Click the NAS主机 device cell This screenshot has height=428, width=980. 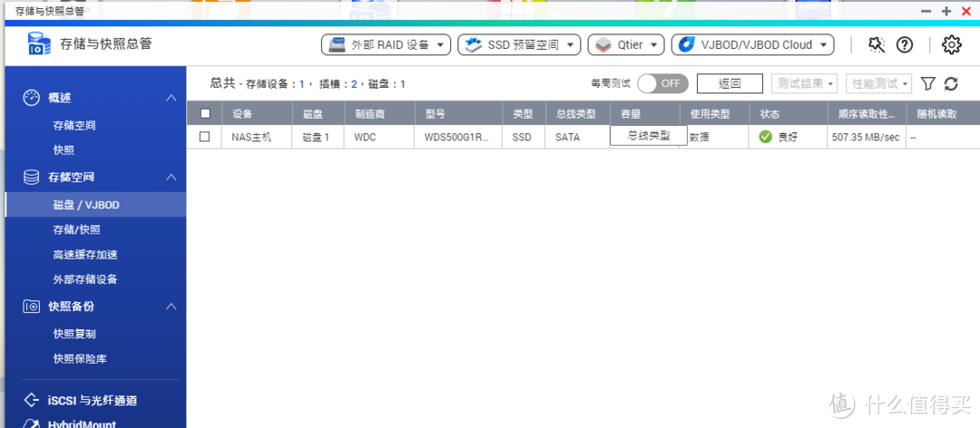(x=257, y=137)
